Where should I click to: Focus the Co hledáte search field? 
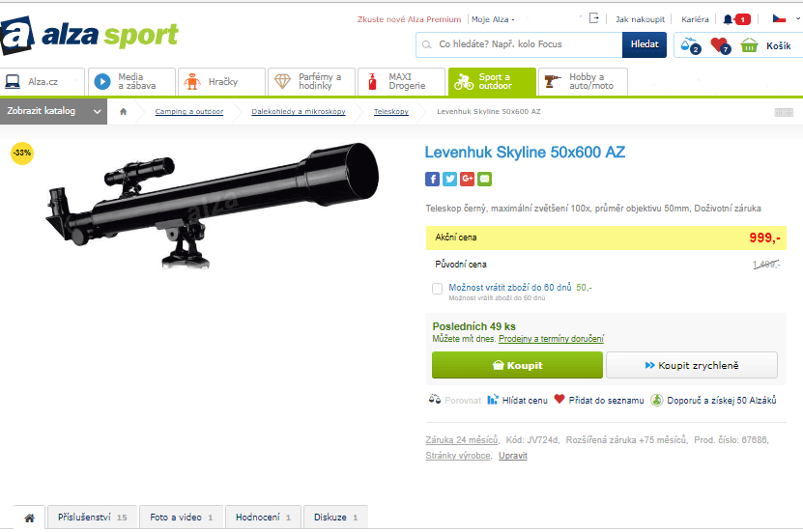pyautogui.click(x=519, y=44)
